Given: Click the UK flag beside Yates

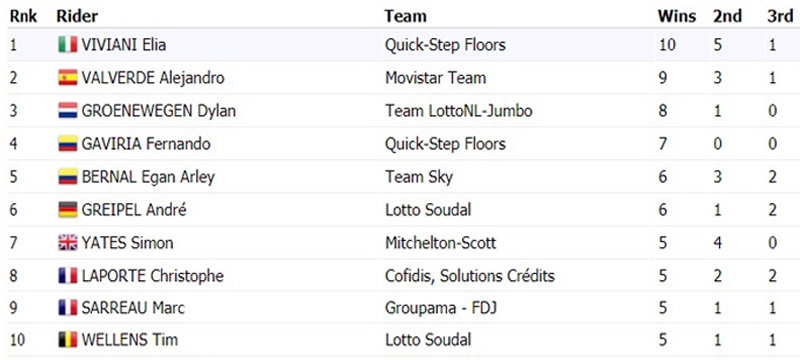Looking at the screenshot, I should [x=67, y=243].
